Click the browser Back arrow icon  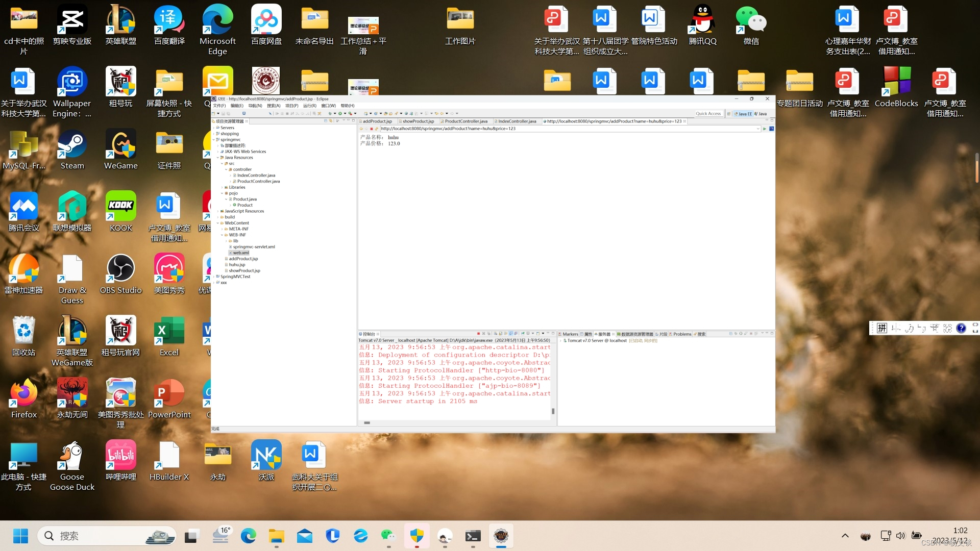(361, 129)
